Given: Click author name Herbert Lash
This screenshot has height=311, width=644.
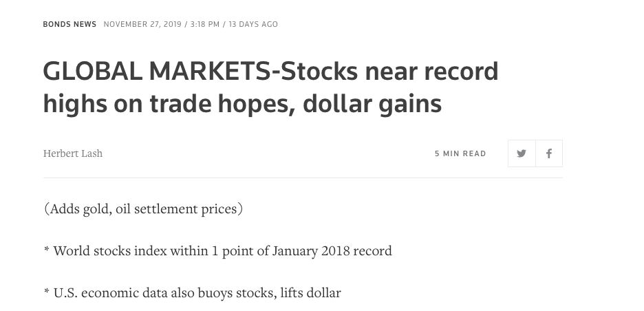Looking at the screenshot, I should click(73, 153).
